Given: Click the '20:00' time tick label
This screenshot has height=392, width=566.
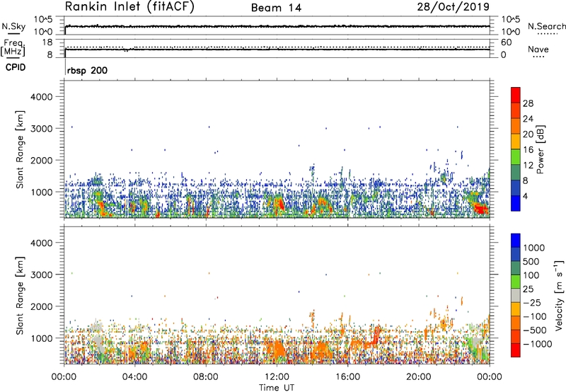Looking at the screenshot, I should pyautogui.click(x=419, y=377).
